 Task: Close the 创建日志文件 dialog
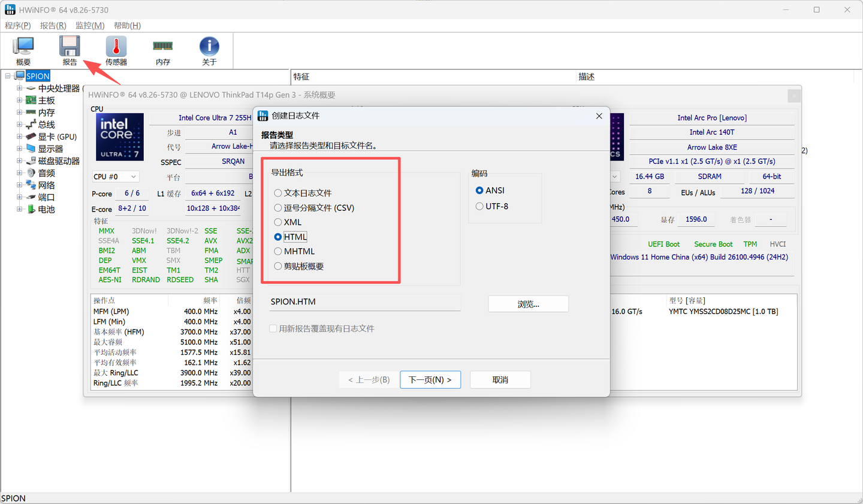coord(599,116)
